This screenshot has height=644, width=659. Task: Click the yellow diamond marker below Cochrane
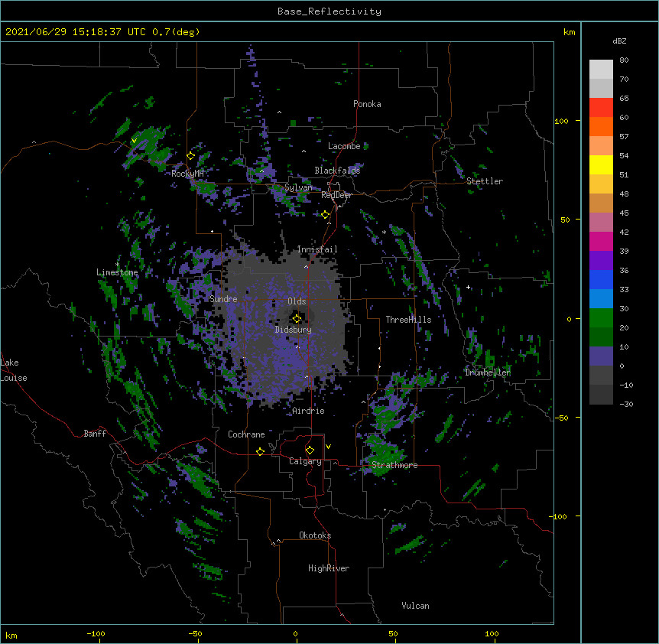(x=260, y=451)
